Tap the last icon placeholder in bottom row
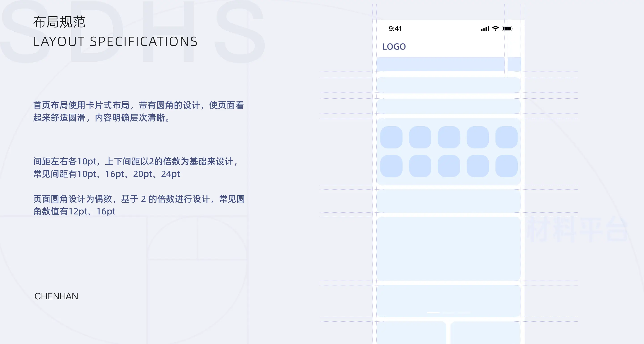Viewport: 644px width, 344px height. click(506, 166)
